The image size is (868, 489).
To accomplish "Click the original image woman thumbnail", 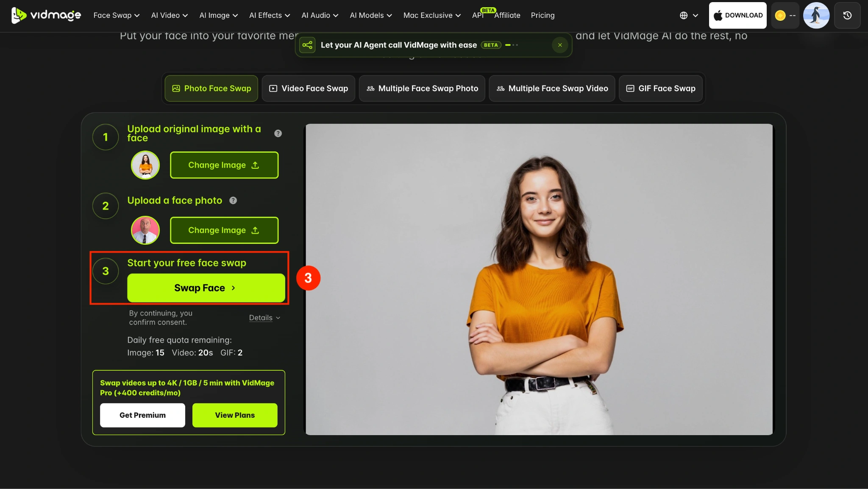I will coord(145,165).
